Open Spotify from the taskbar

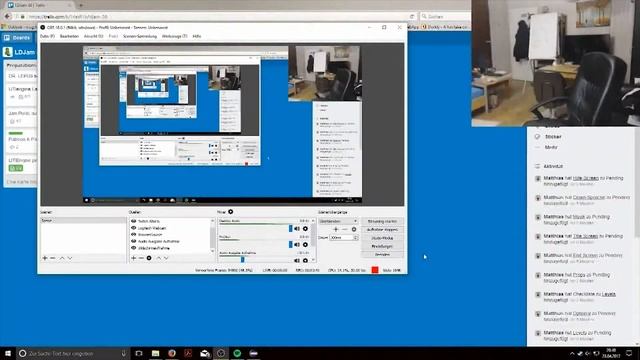(x=237, y=353)
